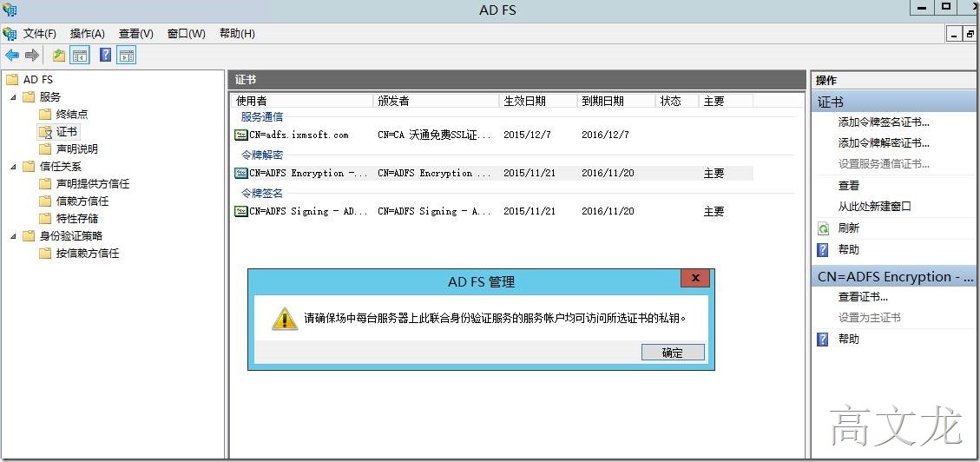Image resolution: width=980 pixels, height=462 pixels.
Task: Select 终结点 in the tree
Action: tap(72, 115)
